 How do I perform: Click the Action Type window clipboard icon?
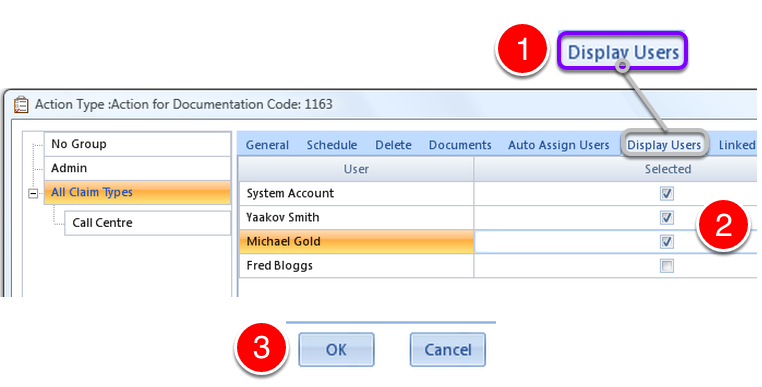[21, 105]
